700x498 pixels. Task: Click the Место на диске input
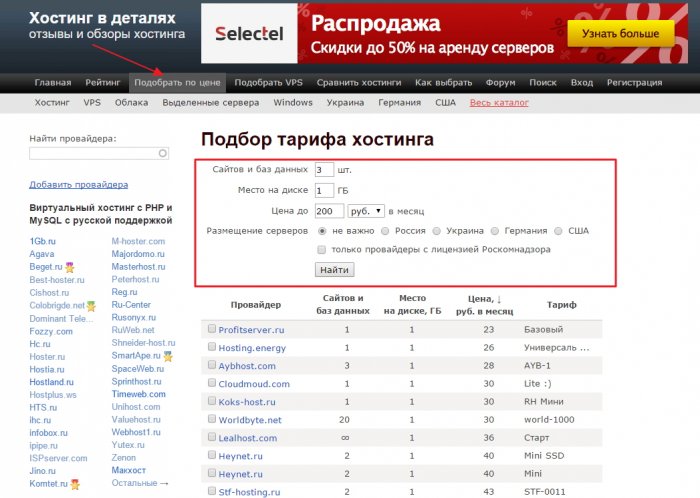click(324, 191)
